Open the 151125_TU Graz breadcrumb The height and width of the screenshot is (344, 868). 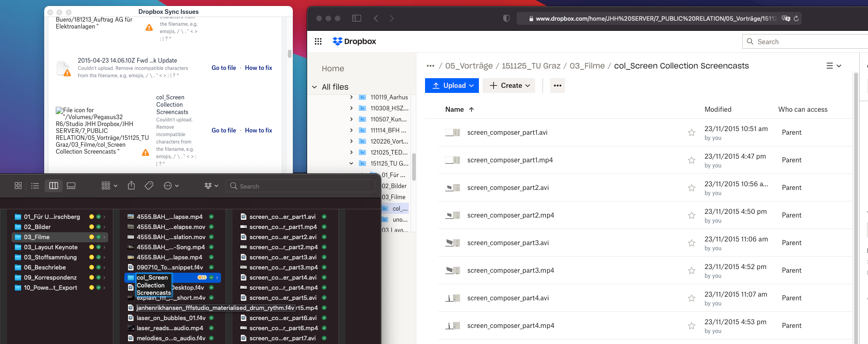point(531,66)
